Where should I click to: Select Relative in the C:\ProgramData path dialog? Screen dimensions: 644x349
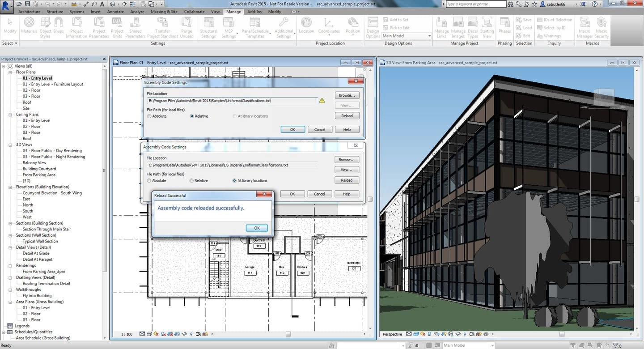pyautogui.click(x=199, y=181)
